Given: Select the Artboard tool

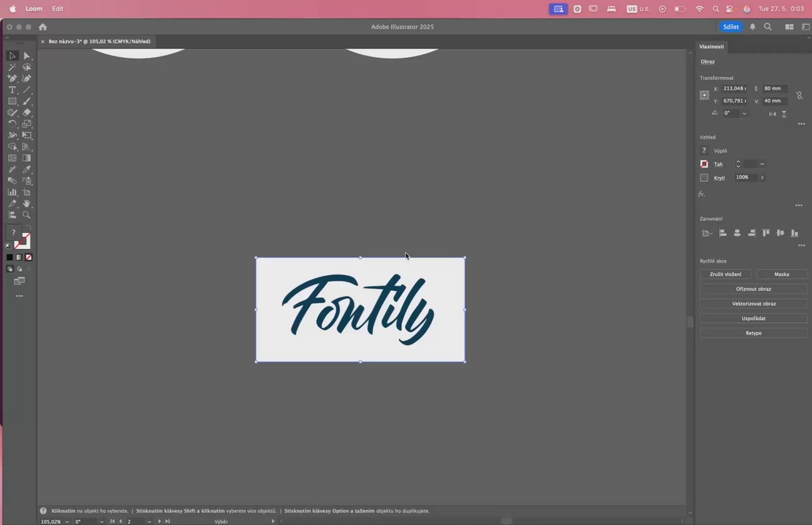Looking at the screenshot, I should coord(27,192).
